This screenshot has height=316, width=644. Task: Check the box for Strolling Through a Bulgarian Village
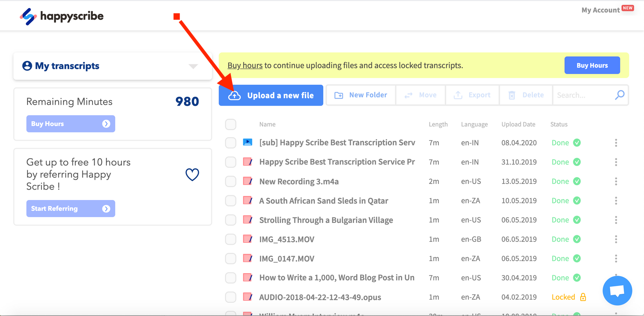click(231, 220)
